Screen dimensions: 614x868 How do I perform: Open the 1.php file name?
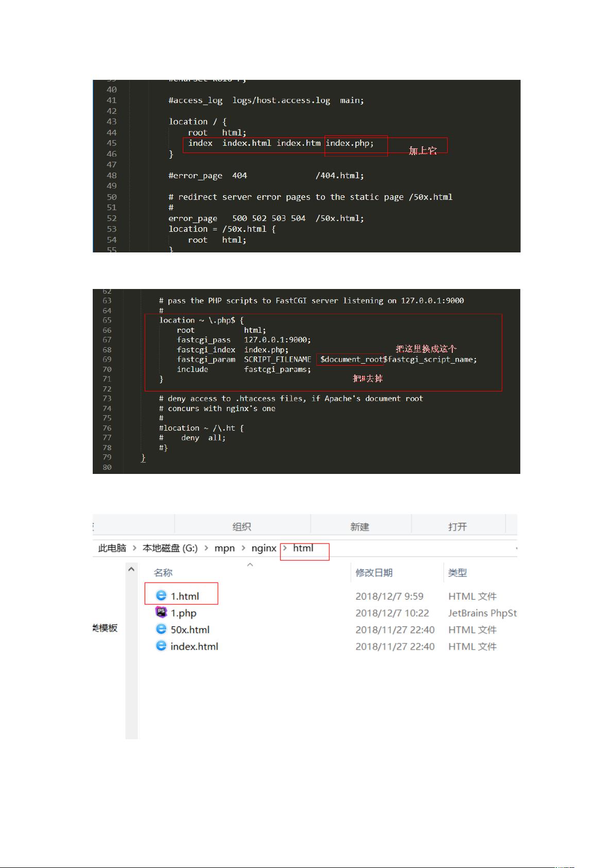click(x=183, y=613)
